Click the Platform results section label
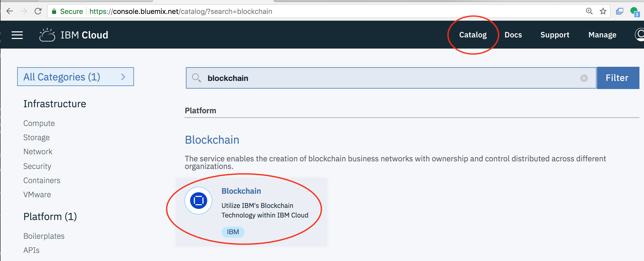 (x=200, y=111)
